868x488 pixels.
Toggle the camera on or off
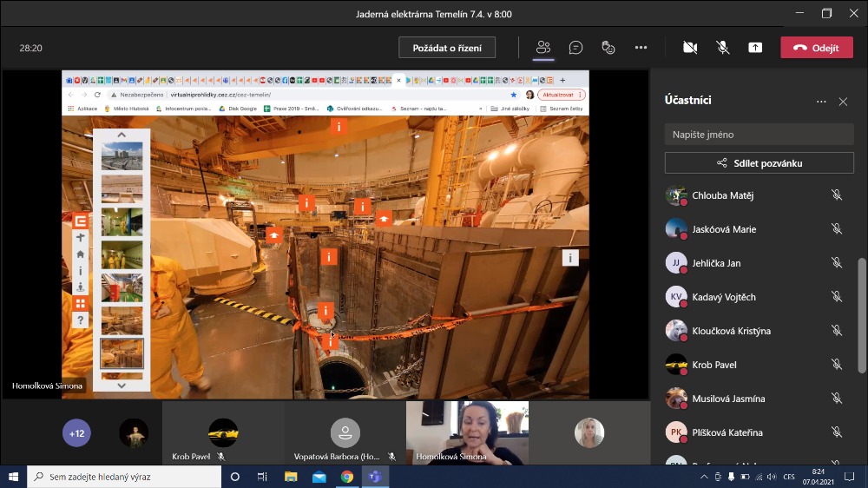690,48
